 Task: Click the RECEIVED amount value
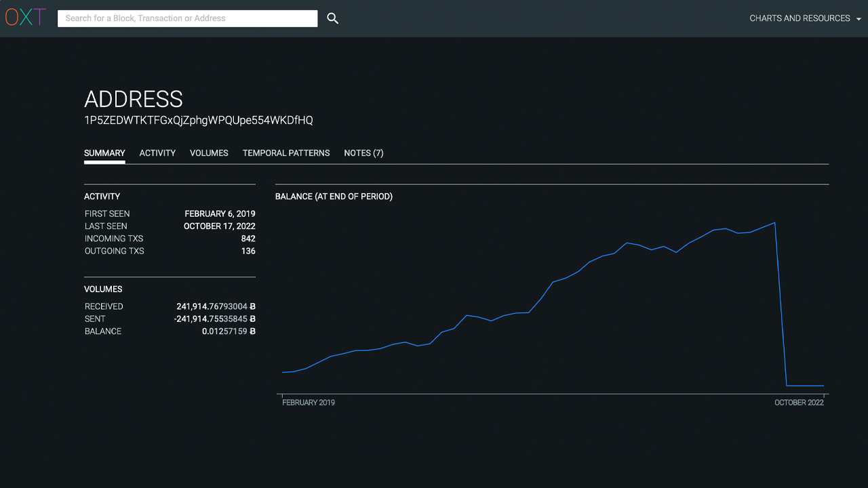coord(216,306)
